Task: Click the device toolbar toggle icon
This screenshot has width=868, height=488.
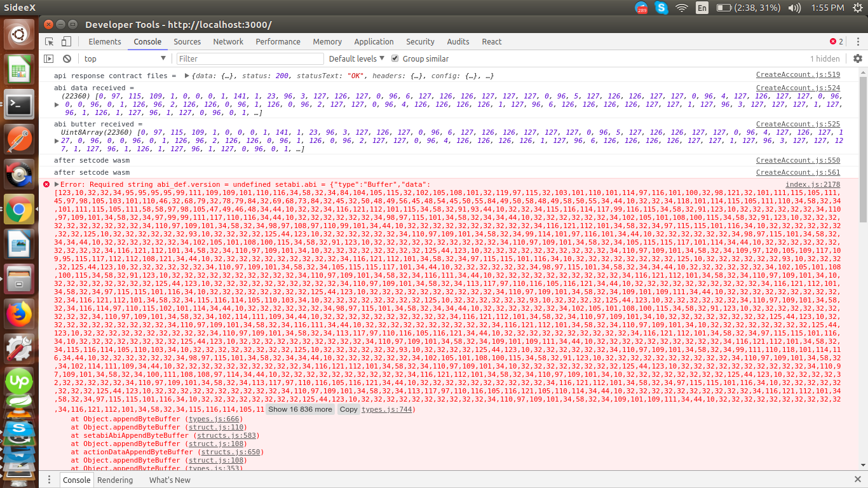Action: (x=65, y=41)
